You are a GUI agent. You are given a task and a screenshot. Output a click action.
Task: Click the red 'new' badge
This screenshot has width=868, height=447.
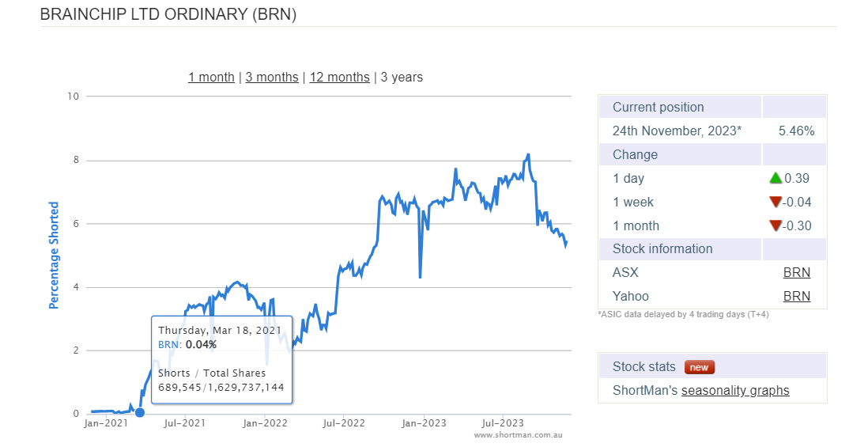click(x=700, y=367)
